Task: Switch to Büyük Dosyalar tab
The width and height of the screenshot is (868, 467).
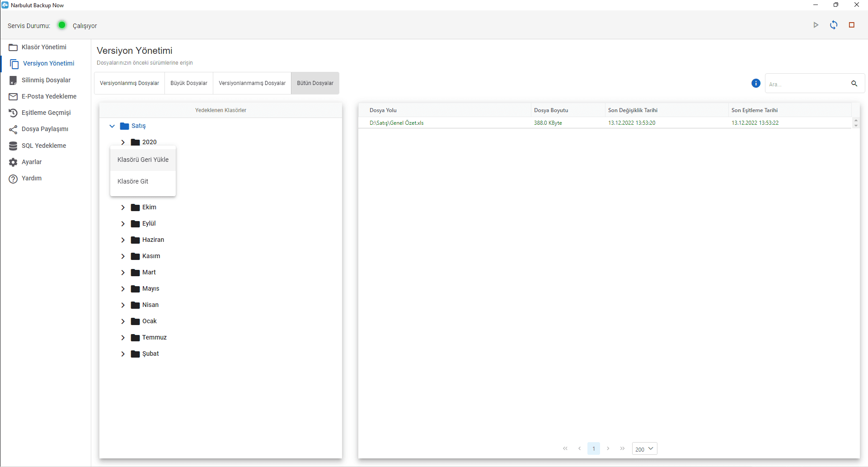Action: (x=189, y=83)
